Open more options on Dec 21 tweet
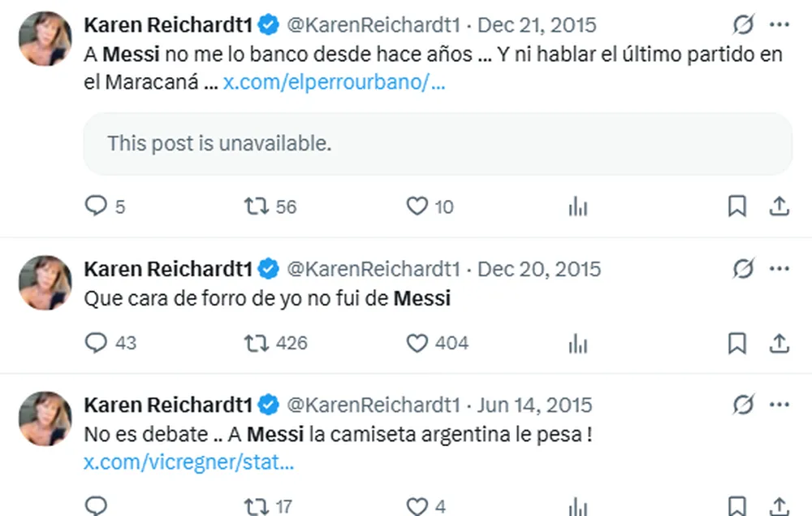Viewport: 812px width, 516px height. coord(779,26)
